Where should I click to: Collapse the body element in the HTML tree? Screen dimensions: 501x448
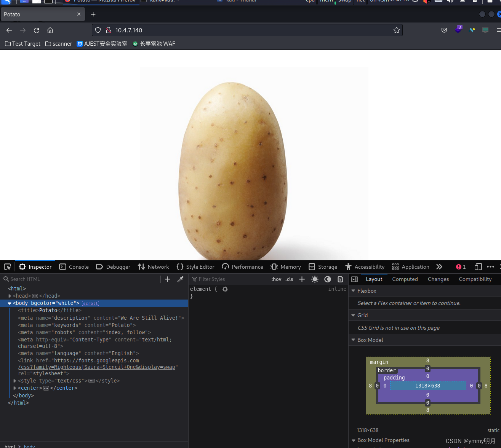click(x=9, y=303)
